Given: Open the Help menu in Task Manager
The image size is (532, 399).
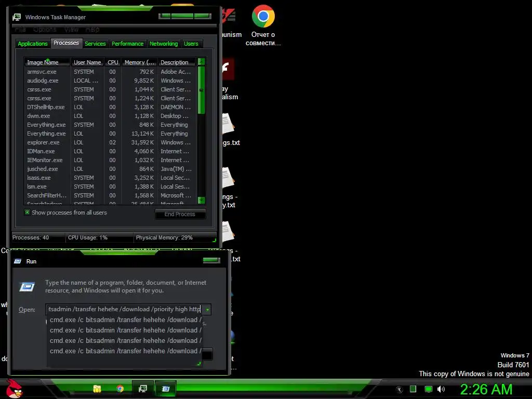Looking at the screenshot, I should (x=92, y=30).
